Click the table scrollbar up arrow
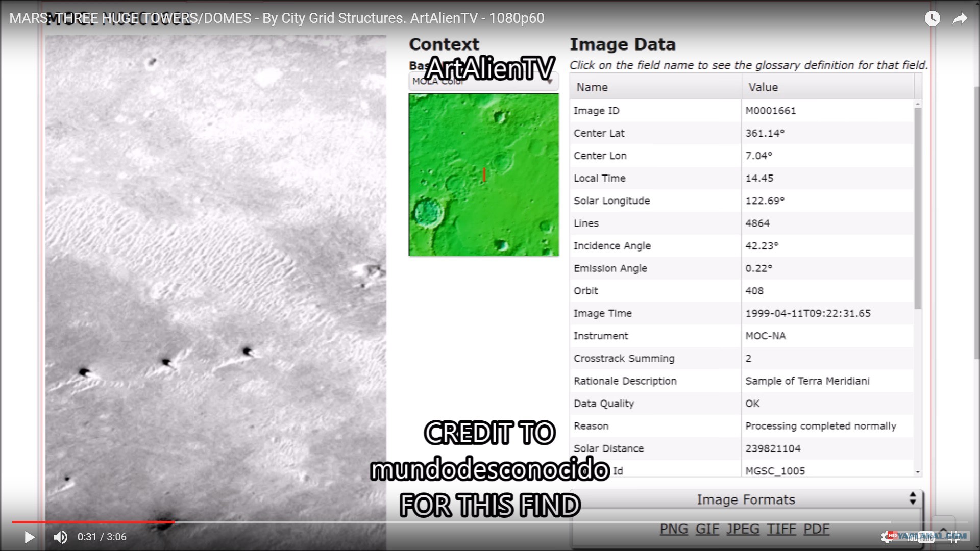Image resolution: width=980 pixels, height=551 pixels. (x=918, y=104)
